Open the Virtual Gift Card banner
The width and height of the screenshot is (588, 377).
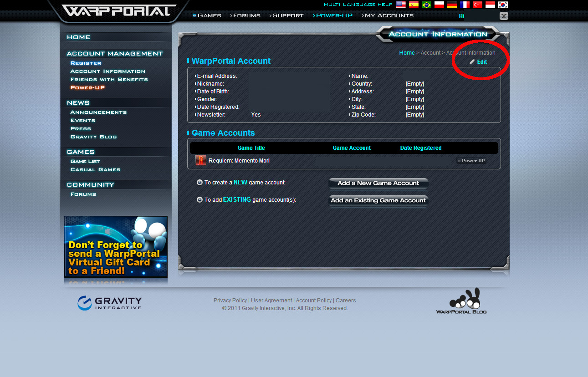tap(116, 246)
